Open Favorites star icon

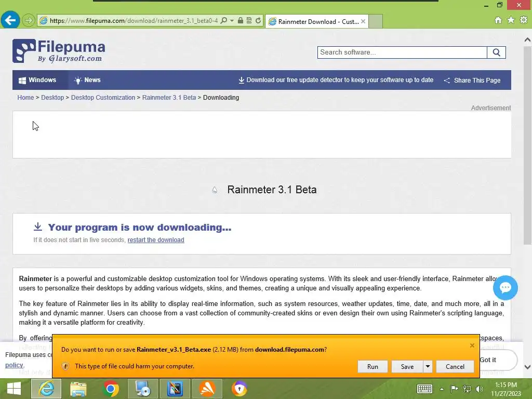[511, 20]
